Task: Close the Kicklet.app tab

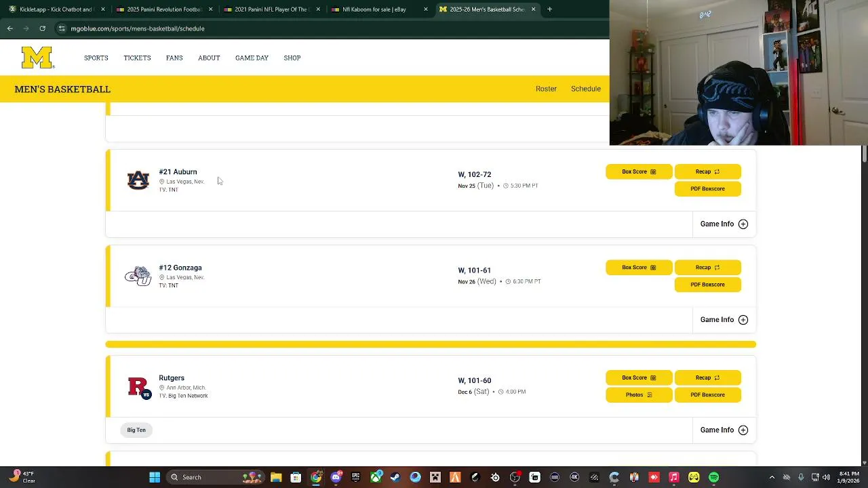Action: click(103, 9)
